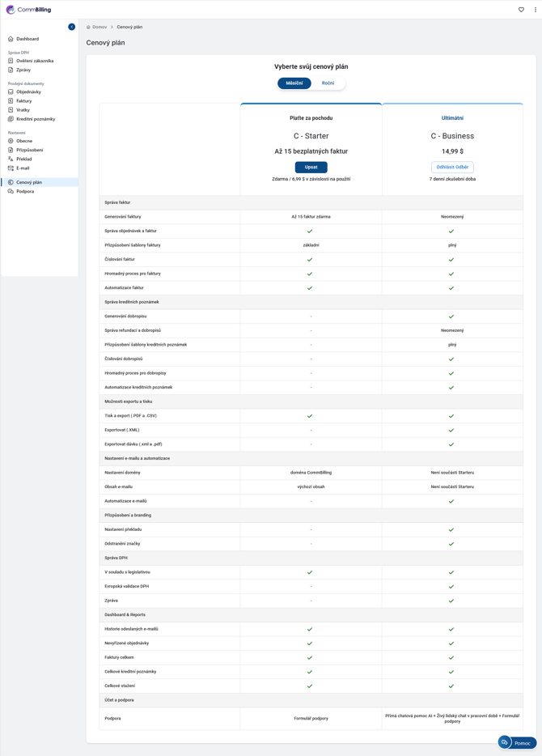The height and width of the screenshot is (756, 542).
Task: Click the Ověření zákazníka sidebar icon
Action: click(x=11, y=61)
